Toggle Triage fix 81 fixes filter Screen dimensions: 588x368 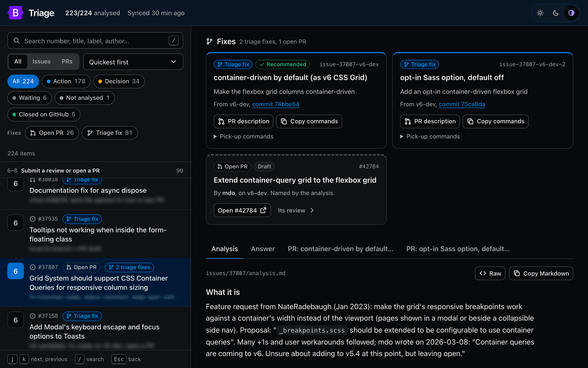110,133
